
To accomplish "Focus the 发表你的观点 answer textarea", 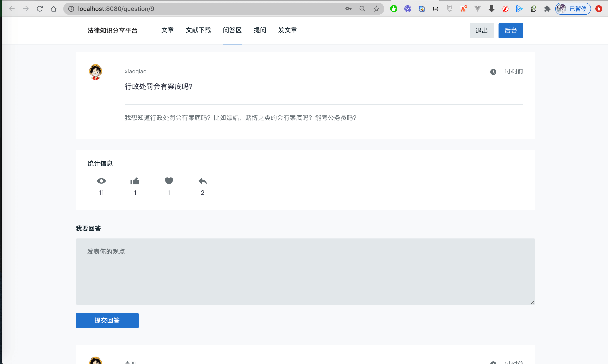I will click(x=305, y=271).
